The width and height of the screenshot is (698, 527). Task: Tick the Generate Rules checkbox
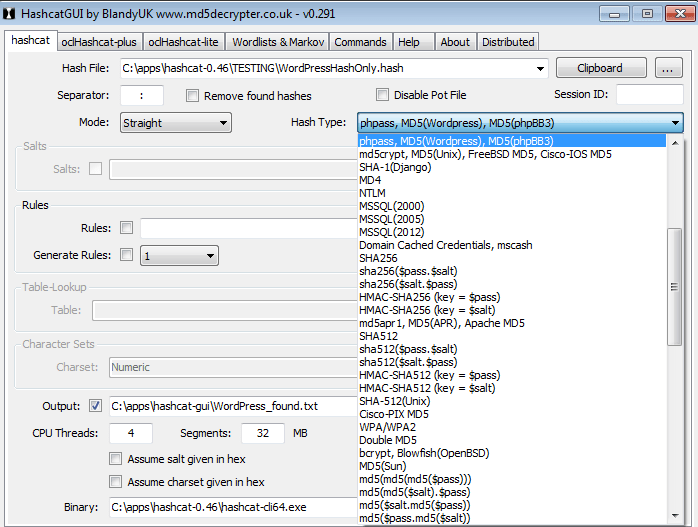click(126, 255)
